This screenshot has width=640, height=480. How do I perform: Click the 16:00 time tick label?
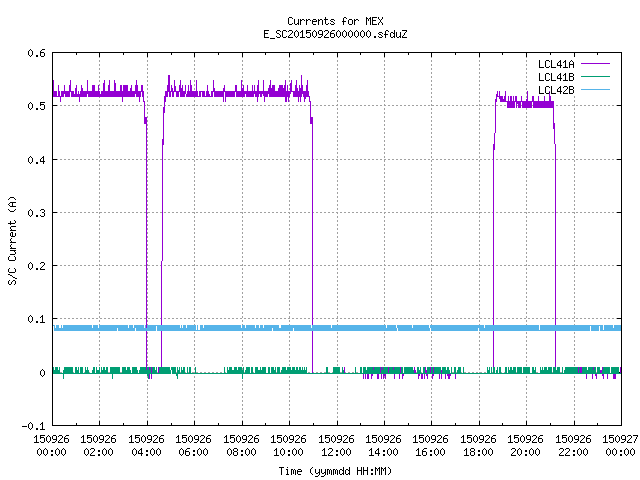pyautogui.click(x=430, y=452)
